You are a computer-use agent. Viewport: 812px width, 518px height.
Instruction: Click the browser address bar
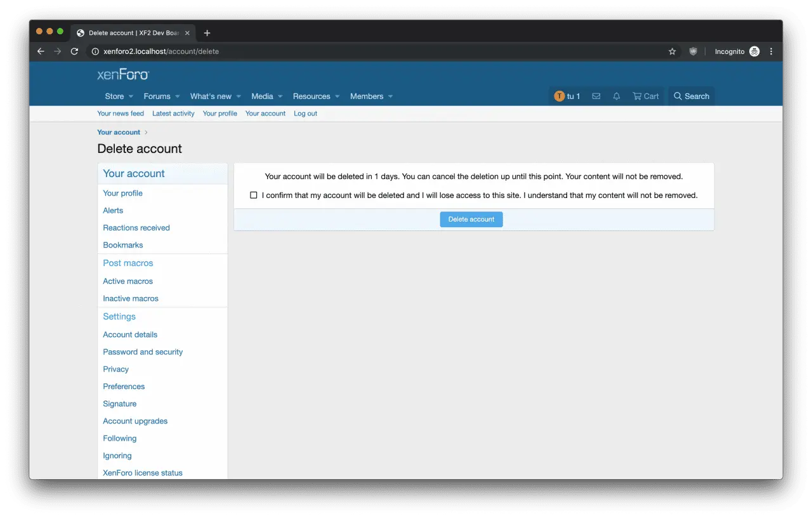(x=381, y=51)
